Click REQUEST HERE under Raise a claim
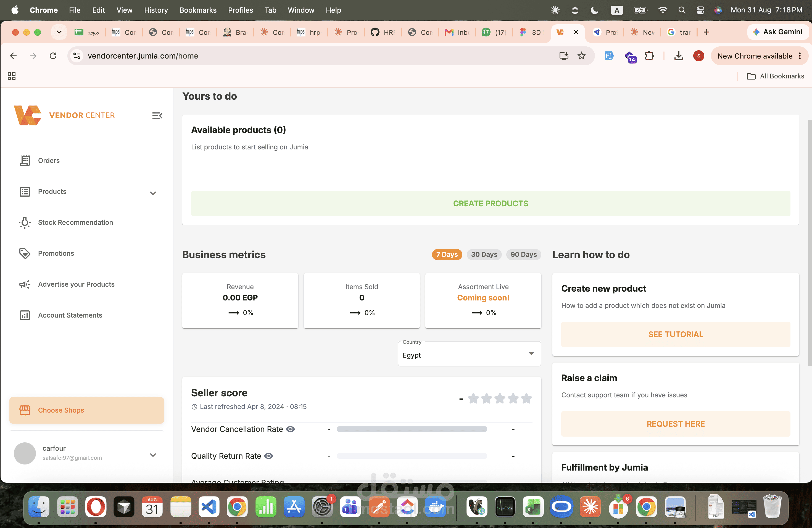Screen dimensions: 812x528 (x=676, y=424)
